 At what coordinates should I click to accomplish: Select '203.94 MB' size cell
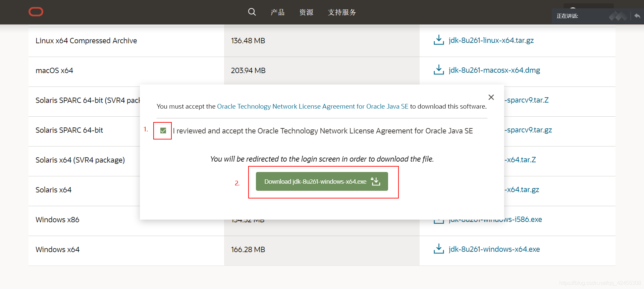point(248,70)
